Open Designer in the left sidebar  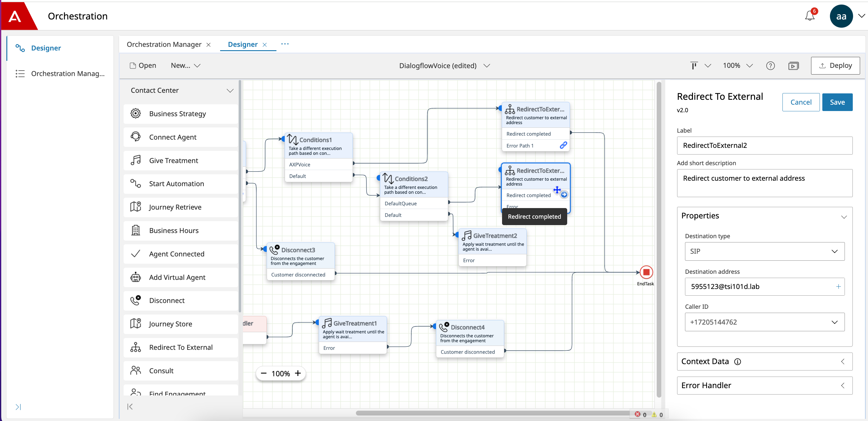pos(46,48)
